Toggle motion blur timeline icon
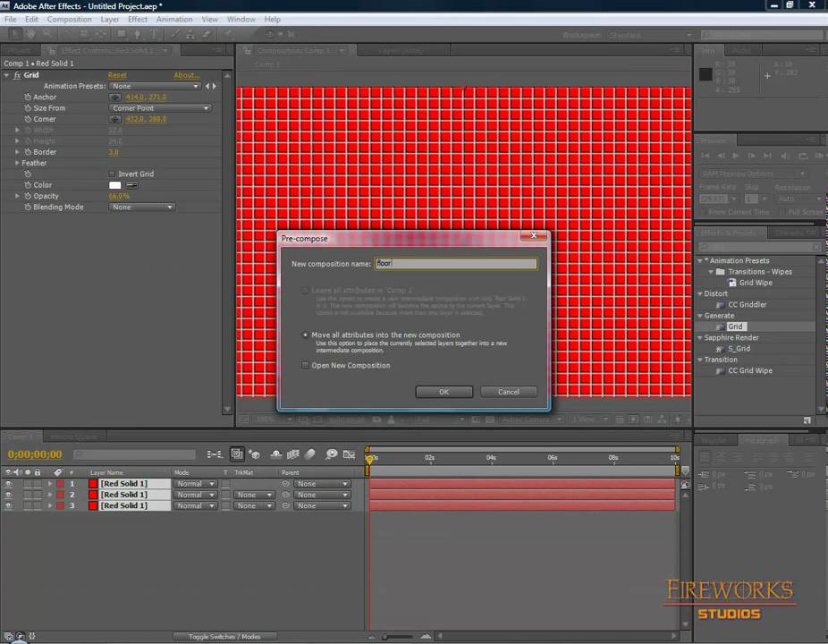 [x=310, y=454]
